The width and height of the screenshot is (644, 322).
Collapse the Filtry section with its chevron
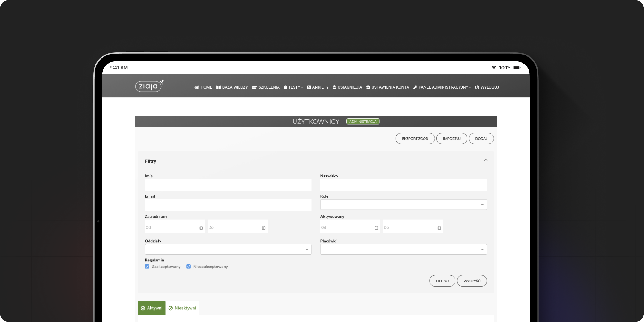pos(486,160)
